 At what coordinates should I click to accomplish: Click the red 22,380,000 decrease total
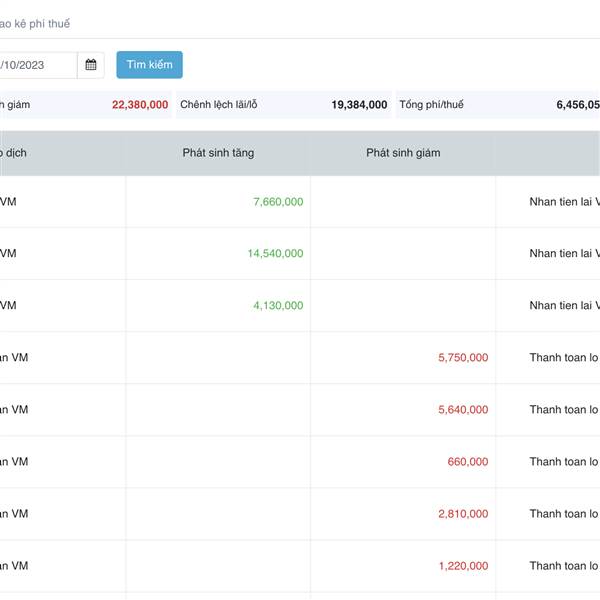click(140, 104)
